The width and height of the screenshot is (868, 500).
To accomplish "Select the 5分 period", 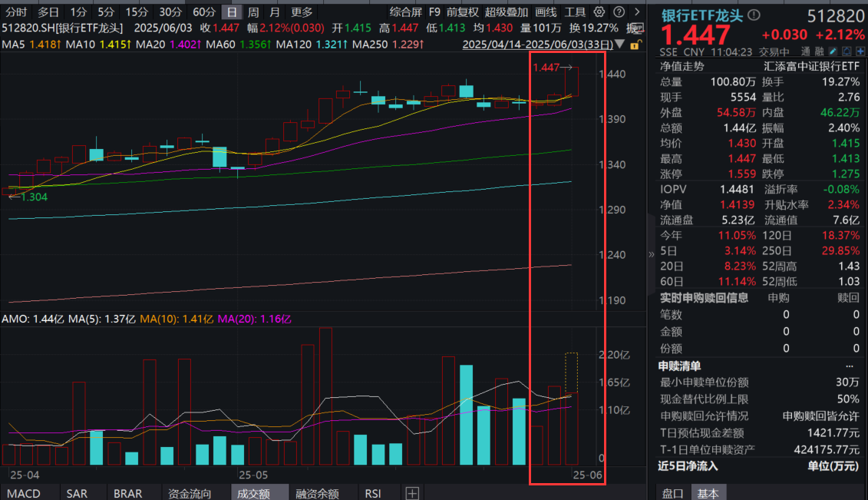I will 106,12.
